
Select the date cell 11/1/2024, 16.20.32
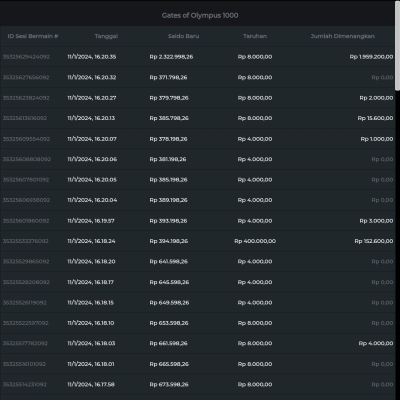point(92,77)
